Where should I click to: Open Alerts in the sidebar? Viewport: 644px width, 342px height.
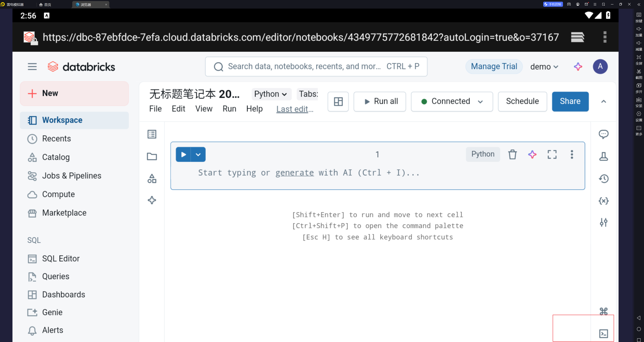point(74,330)
